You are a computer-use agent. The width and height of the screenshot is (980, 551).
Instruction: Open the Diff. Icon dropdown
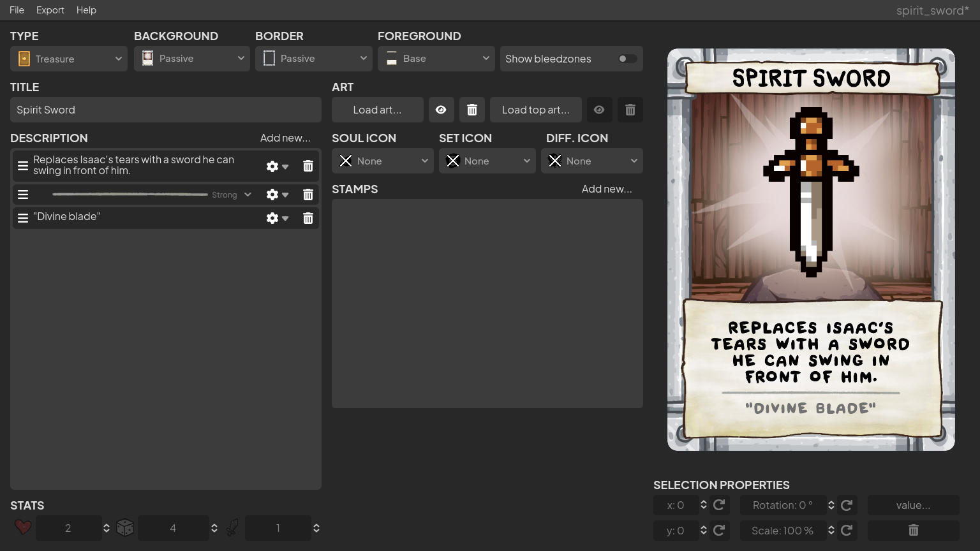point(592,161)
